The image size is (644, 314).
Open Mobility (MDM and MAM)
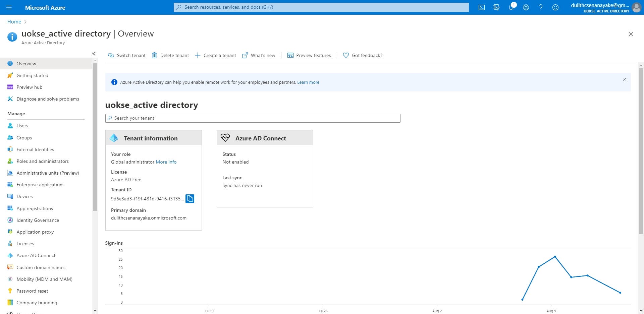(46, 279)
